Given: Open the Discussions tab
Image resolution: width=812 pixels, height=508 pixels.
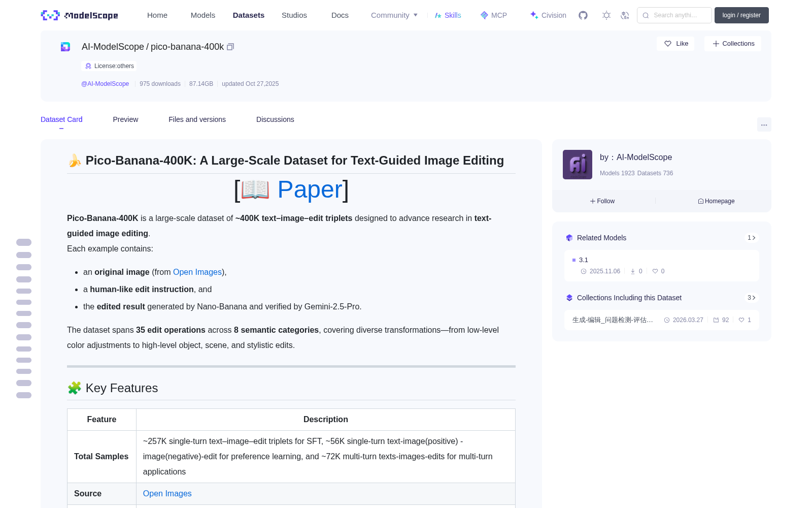Looking at the screenshot, I should click(275, 119).
